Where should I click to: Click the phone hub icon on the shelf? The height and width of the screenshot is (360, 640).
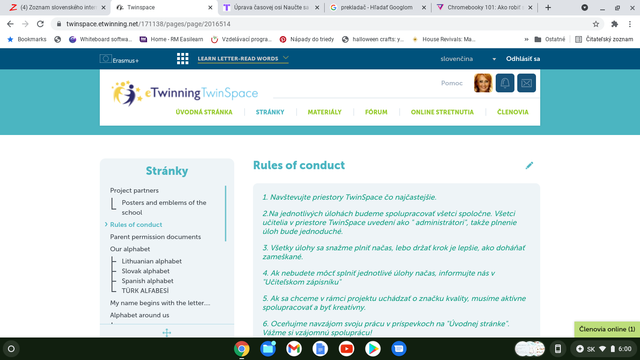[x=558, y=349]
